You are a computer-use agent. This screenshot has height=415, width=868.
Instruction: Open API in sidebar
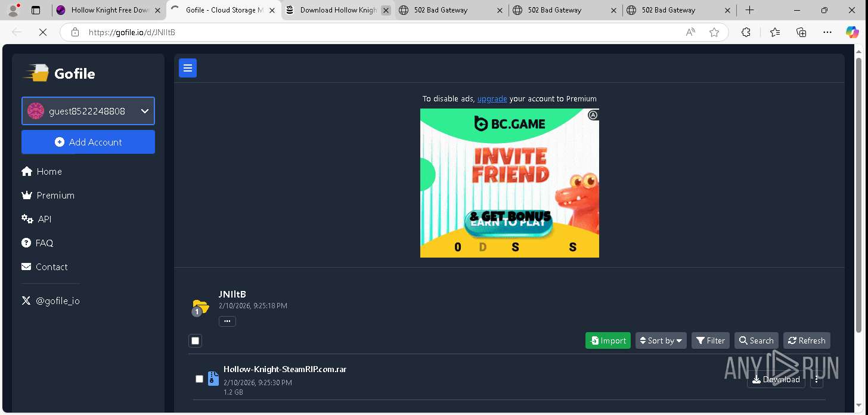tap(36, 219)
